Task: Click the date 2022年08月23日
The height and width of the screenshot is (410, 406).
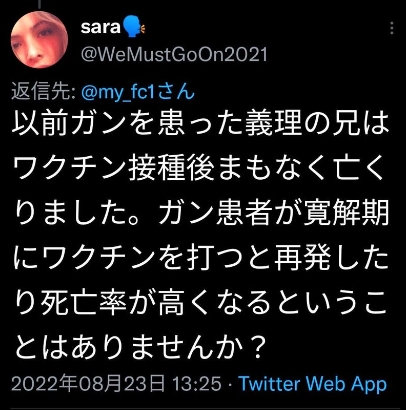Action: tap(88, 383)
